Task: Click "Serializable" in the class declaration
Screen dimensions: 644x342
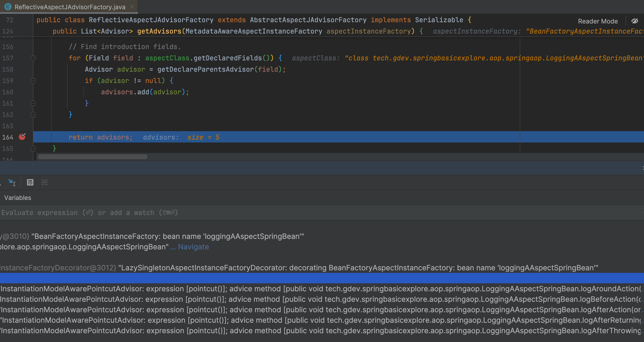Action: pos(439,20)
